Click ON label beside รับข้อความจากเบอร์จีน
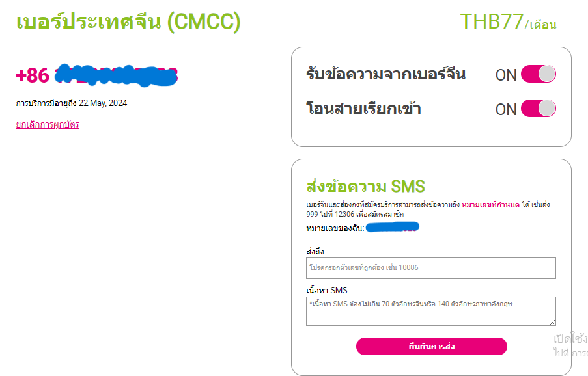588x376 pixels. [x=506, y=75]
